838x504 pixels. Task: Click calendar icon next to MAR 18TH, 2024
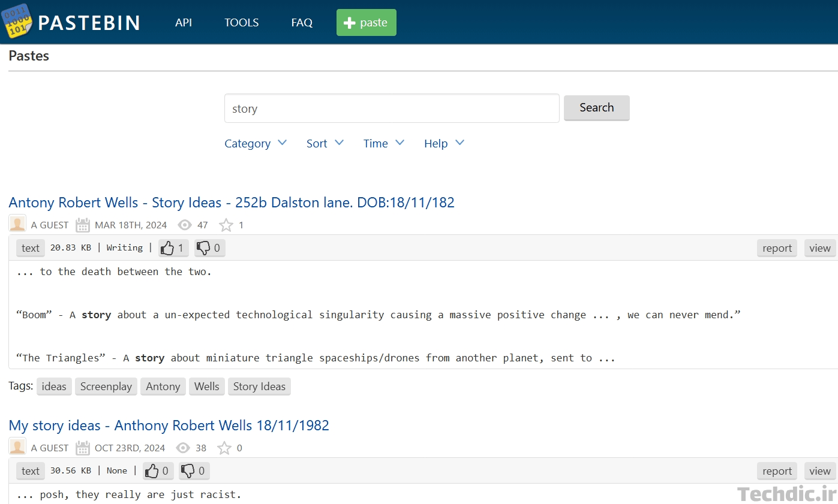83,225
